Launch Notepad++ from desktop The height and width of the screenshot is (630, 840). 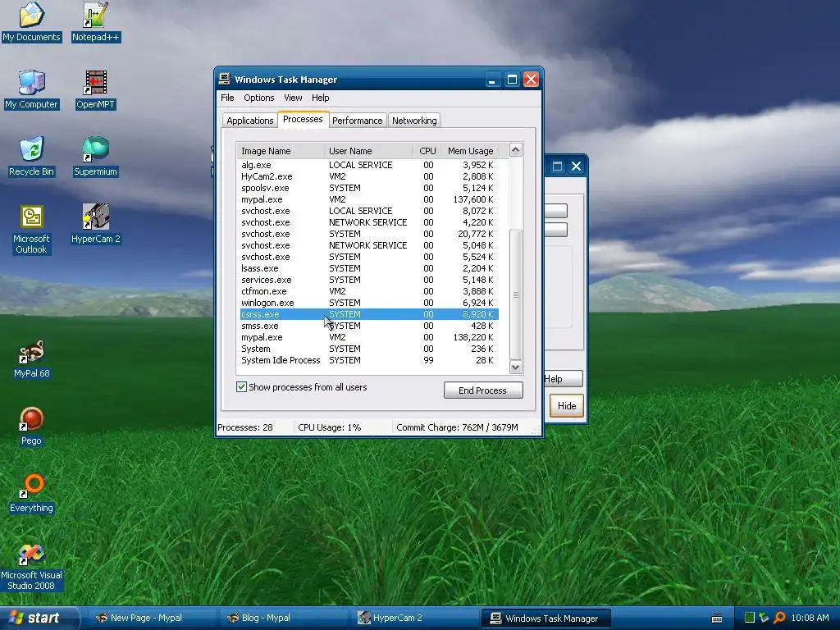click(96, 22)
